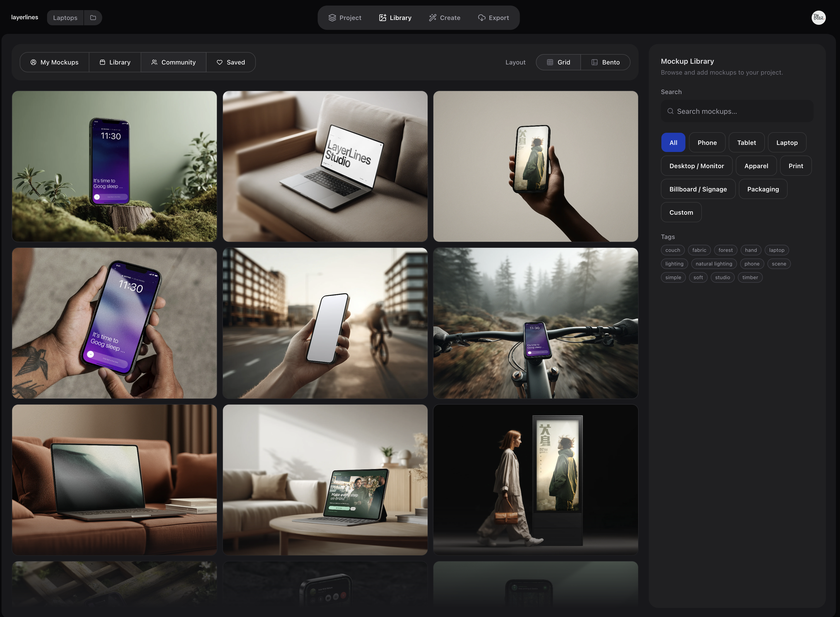
Task: Switch to the Library tab in top navigation
Action: [395, 17]
